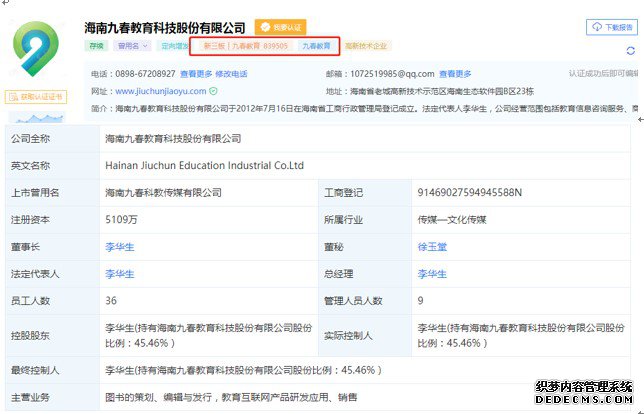
Task: Click the refresh arrows icon below download
Action: [x=630, y=51]
